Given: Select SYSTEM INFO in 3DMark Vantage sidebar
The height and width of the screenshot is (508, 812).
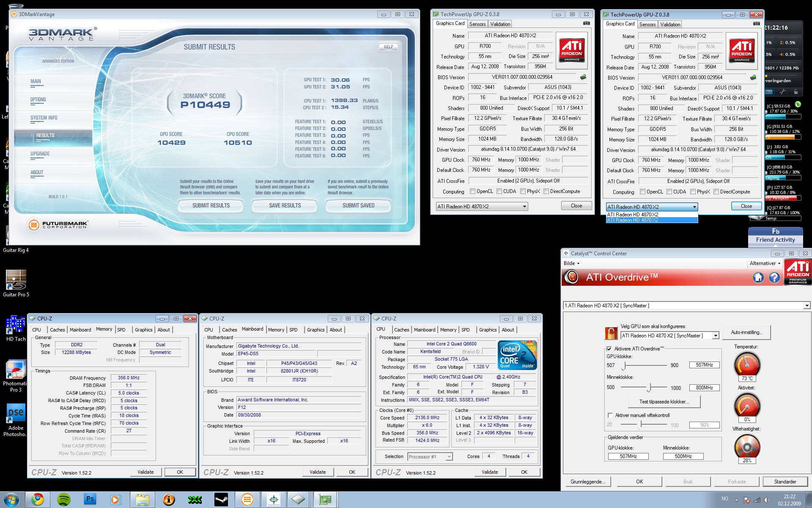Looking at the screenshot, I should [44, 118].
